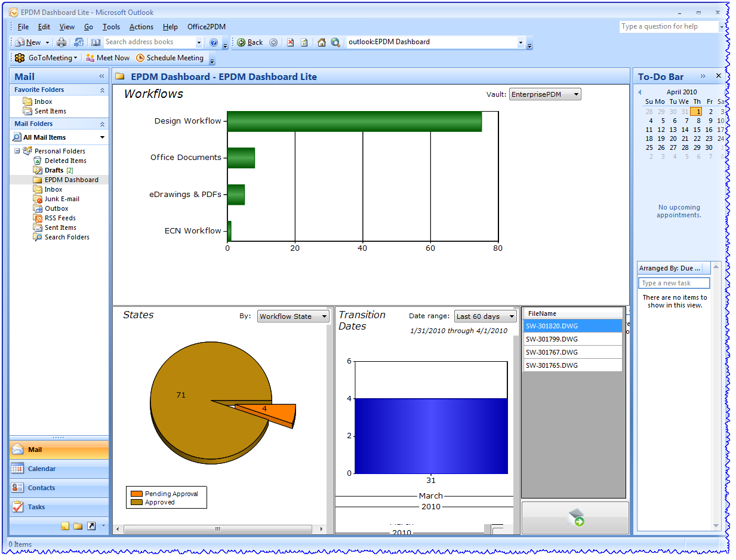This screenshot has width=736, height=560.
Task: Click the Print toolbar icon
Action: pos(61,42)
